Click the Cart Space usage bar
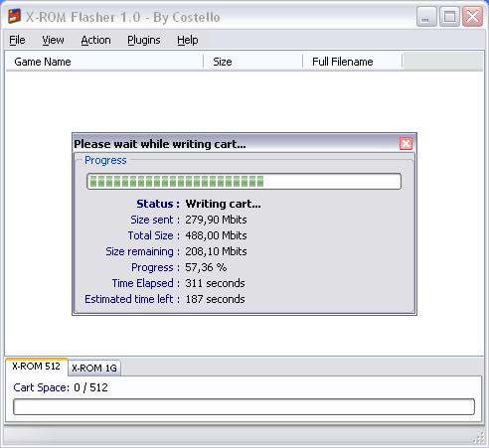Viewport: 489px width, 448px height. pos(244,406)
